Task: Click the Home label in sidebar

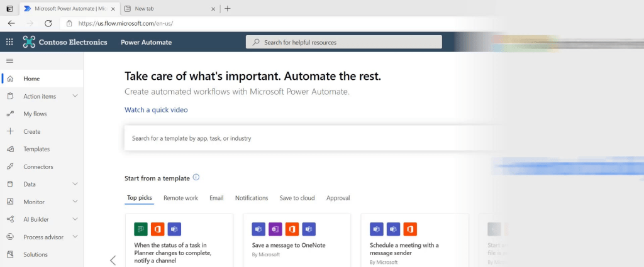Action: pyautogui.click(x=31, y=79)
